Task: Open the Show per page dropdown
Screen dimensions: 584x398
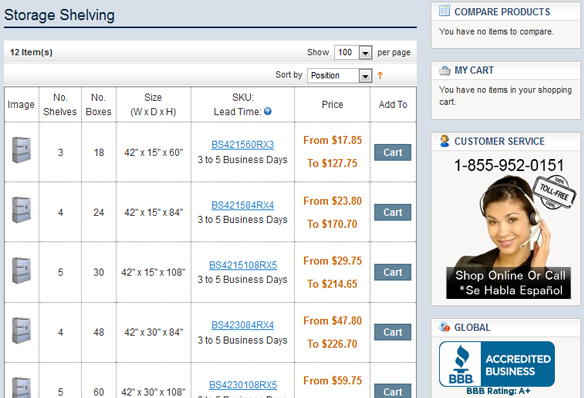Action: point(353,52)
